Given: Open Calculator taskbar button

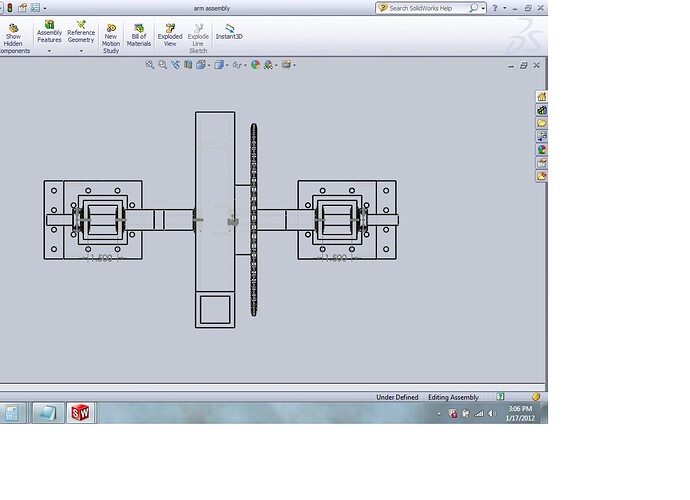Looking at the screenshot, I should [11, 413].
